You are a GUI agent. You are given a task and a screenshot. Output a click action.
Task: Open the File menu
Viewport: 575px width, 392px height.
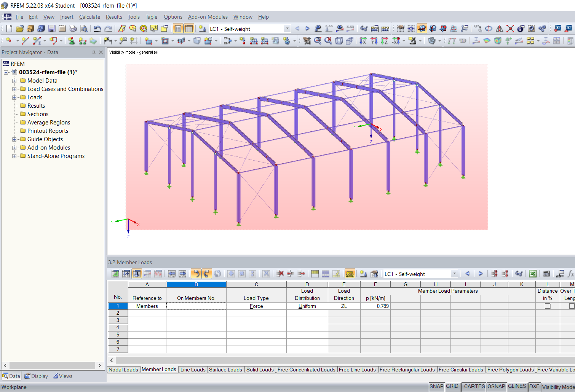click(x=19, y=17)
